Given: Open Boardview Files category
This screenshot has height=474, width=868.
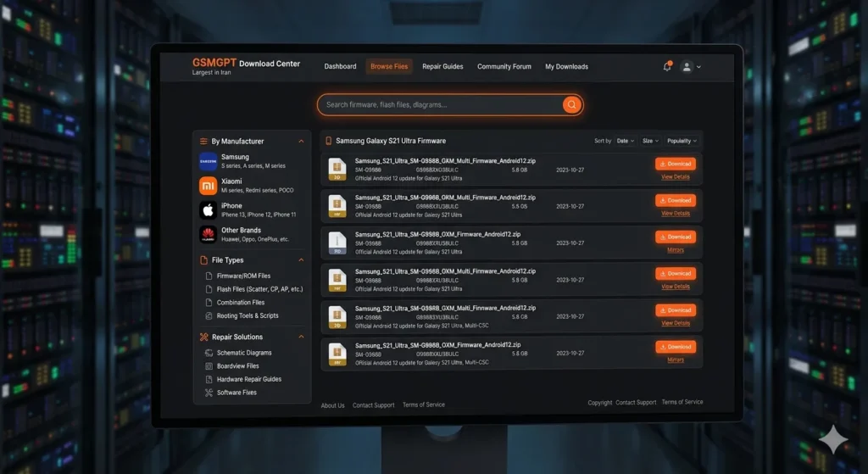Looking at the screenshot, I should [x=237, y=366].
